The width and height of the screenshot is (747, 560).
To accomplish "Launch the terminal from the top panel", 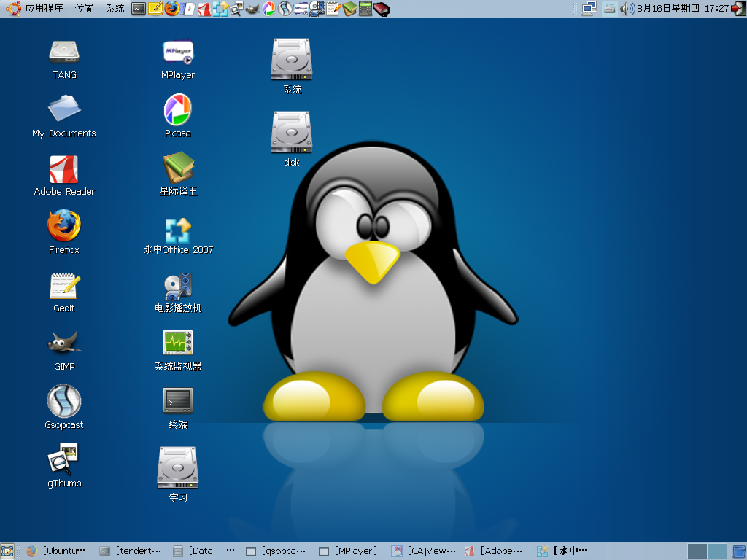I will (x=138, y=8).
